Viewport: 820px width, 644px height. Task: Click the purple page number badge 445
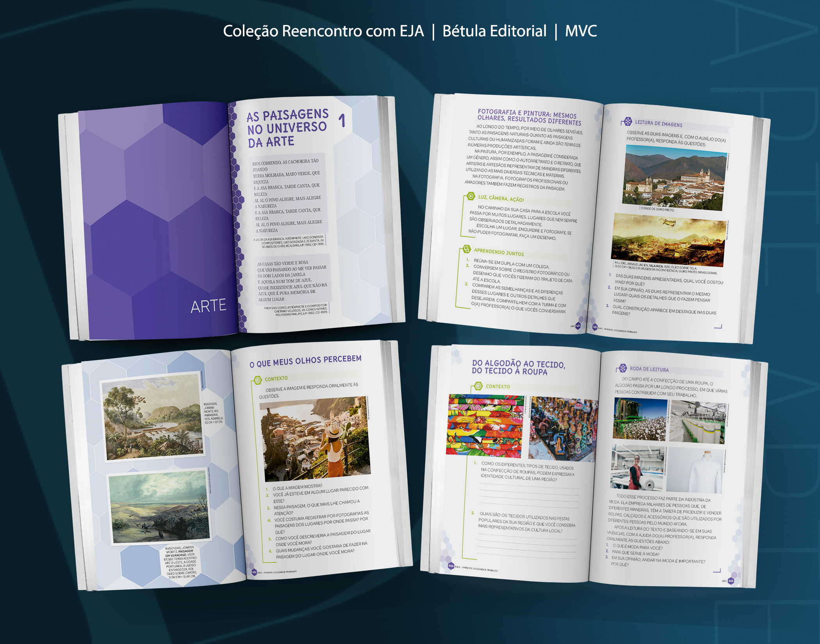(731, 581)
